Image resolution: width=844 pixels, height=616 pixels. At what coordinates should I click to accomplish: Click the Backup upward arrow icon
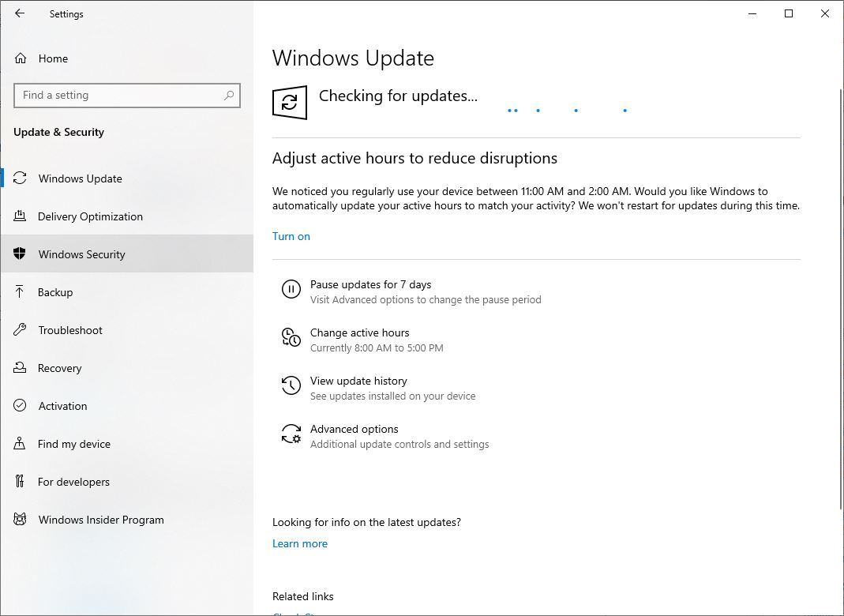click(x=20, y=292)
